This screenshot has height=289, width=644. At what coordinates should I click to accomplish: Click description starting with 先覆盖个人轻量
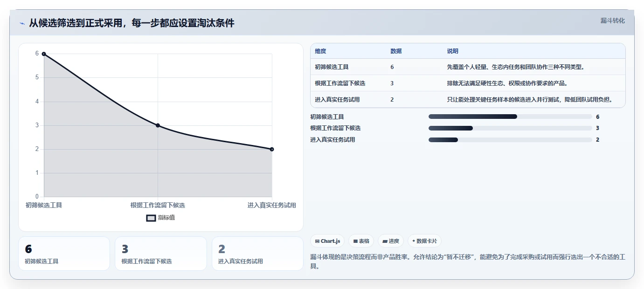tap(516, 67)
